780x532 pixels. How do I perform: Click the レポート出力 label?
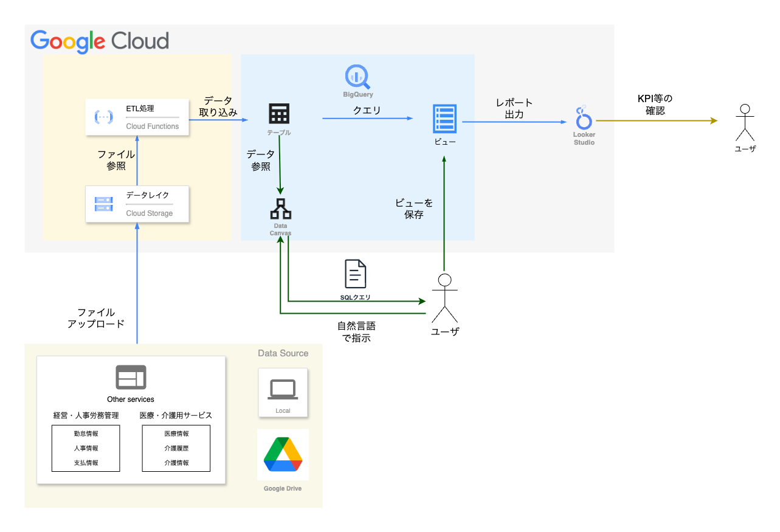click(514, 108)
